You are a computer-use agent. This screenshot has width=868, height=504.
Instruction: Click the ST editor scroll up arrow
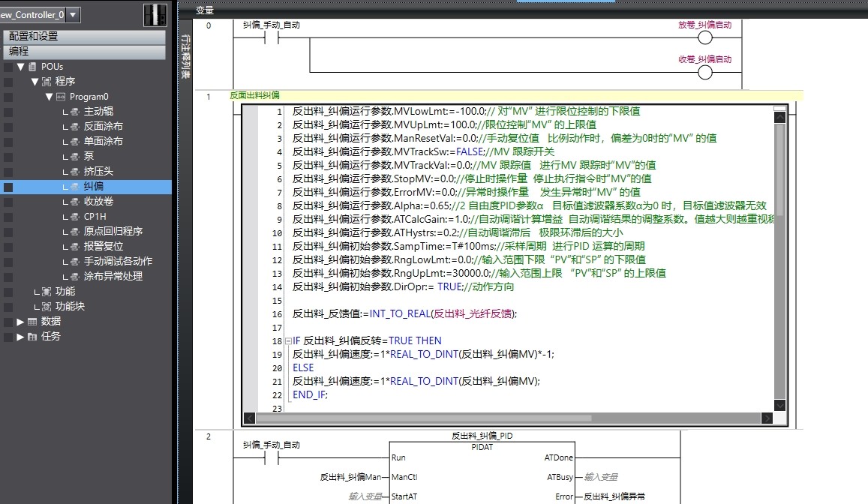coord(779,117)
